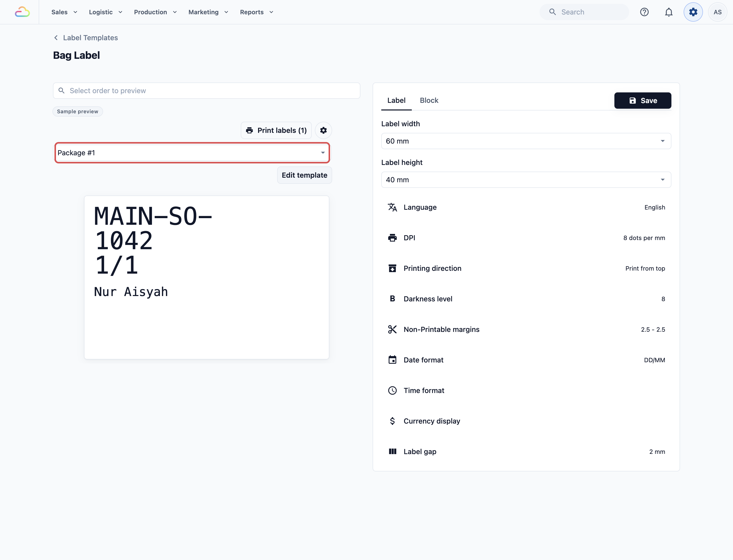
Task: Click the Date format calendar icon
Action: click(x=392, y=360)
